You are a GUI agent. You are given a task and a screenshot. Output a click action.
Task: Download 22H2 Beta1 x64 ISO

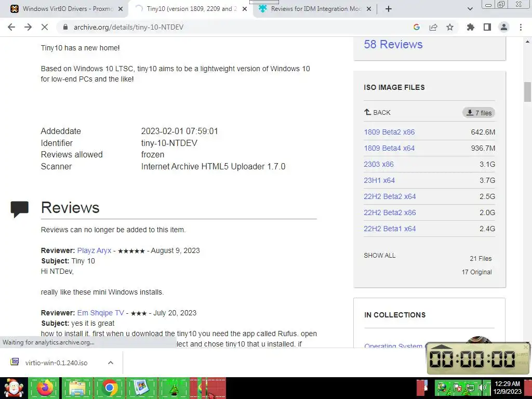point(390,229)
